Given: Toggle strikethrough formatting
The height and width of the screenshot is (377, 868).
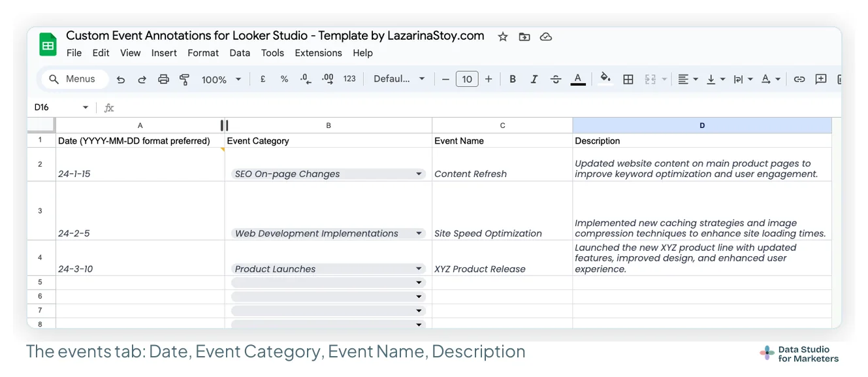Looking at the screenshot, I should coord(556,79).
